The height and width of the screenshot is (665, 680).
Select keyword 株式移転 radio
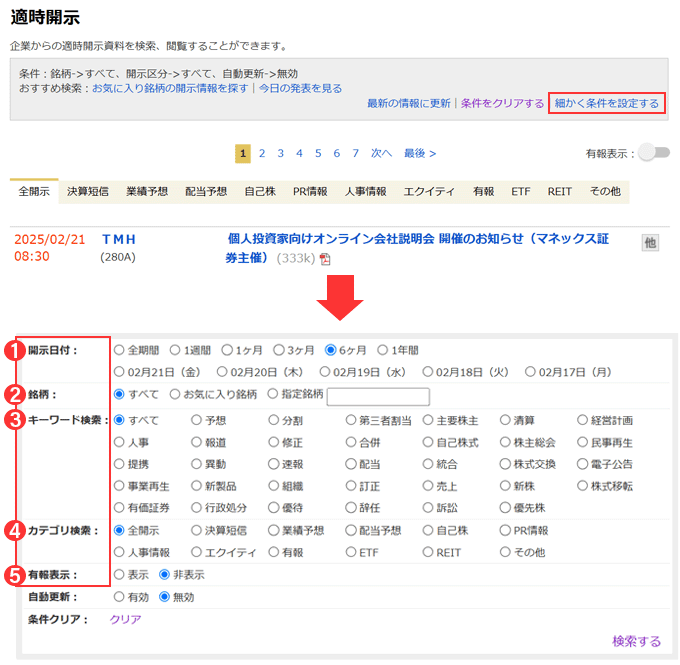pos(582,486)
